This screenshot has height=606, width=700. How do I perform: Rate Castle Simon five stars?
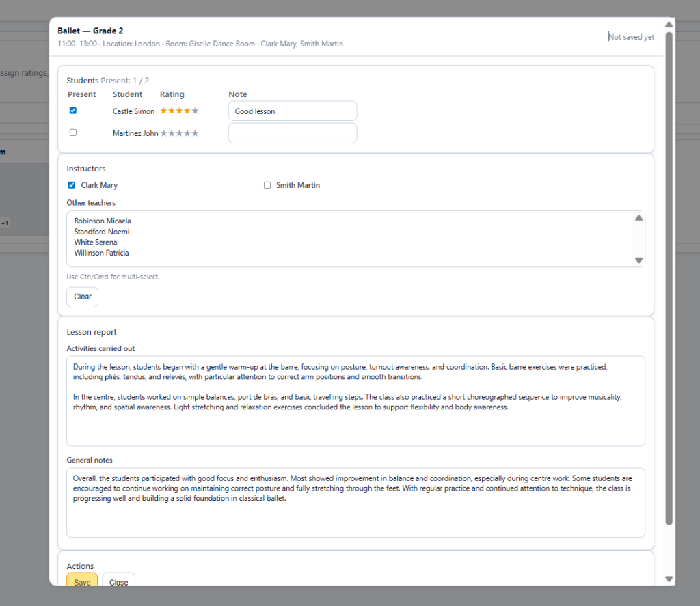(x=195, y=111)
